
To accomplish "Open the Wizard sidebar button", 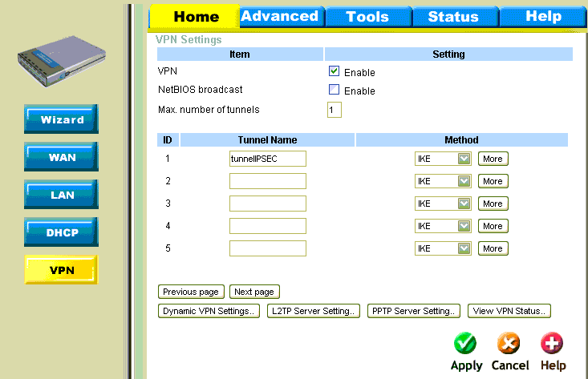I will point(62,120).
